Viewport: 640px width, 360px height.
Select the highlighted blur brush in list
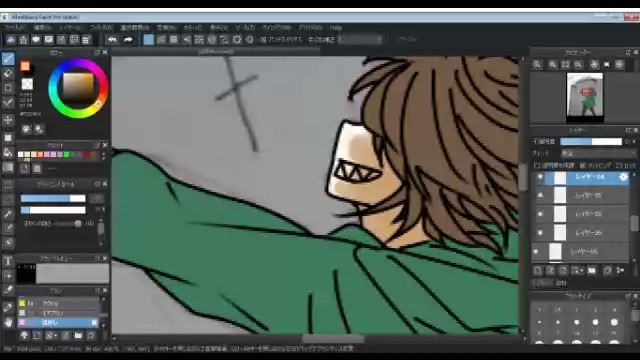point(58,322)
